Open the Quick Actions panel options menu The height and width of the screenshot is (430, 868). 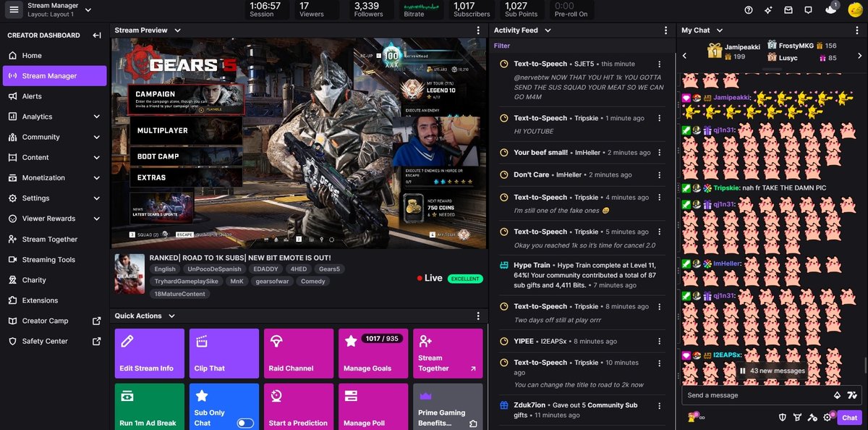point(478,316)
